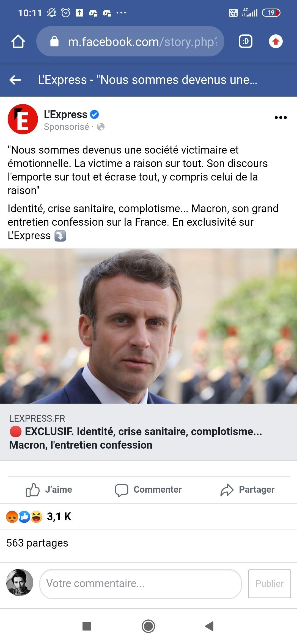View the 3,1 K reactions list
The image size is (297, 644).
click(x=38, y=517)
